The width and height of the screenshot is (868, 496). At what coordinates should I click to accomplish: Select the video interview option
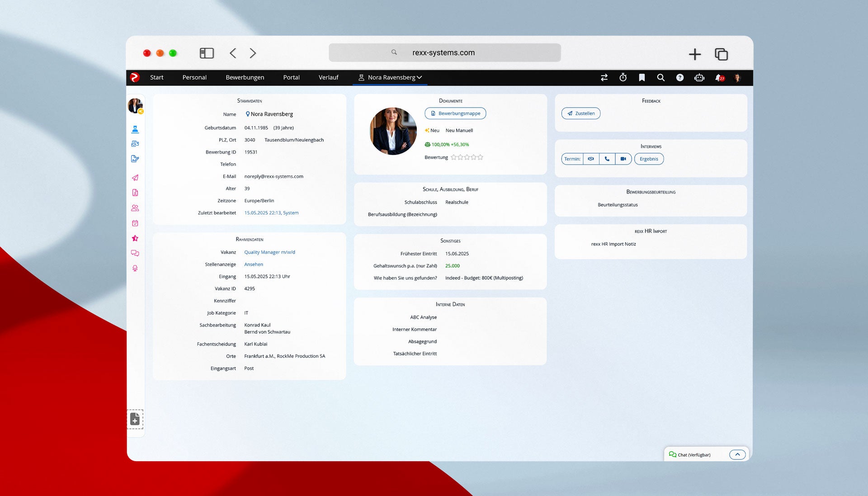pyautogui.click(x=623, y=159)
